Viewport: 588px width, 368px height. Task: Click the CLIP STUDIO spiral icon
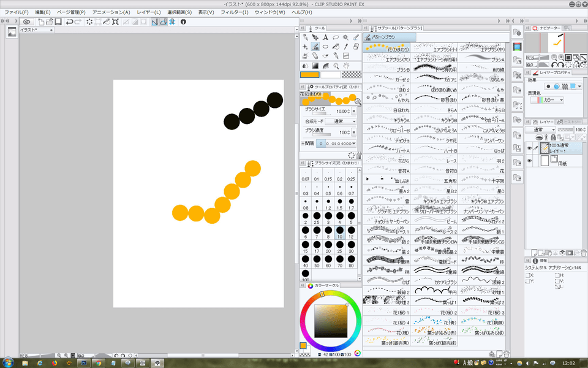[26, 21]
